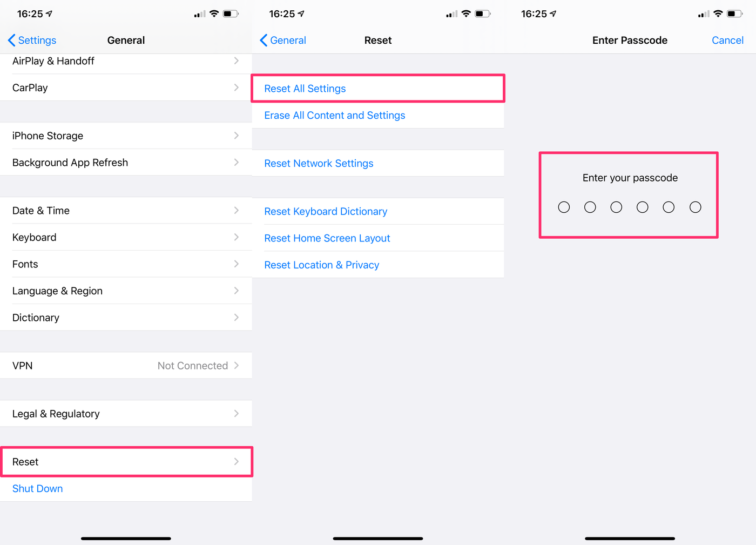Screen dimensions: 756x545
Task: Tap Reset Network Settings
Action: tap(319, 164)
